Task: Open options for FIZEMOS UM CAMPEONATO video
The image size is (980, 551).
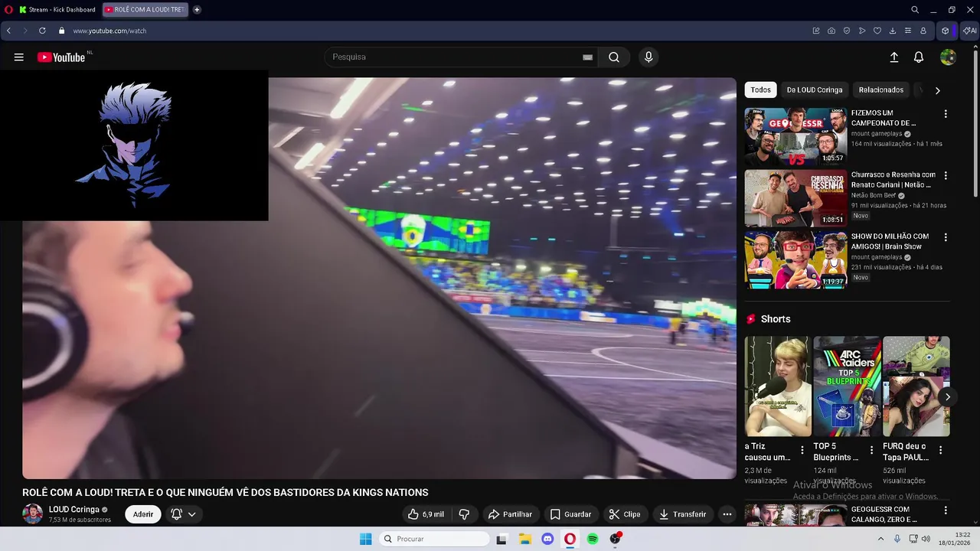Action: [x=945, y=114]
